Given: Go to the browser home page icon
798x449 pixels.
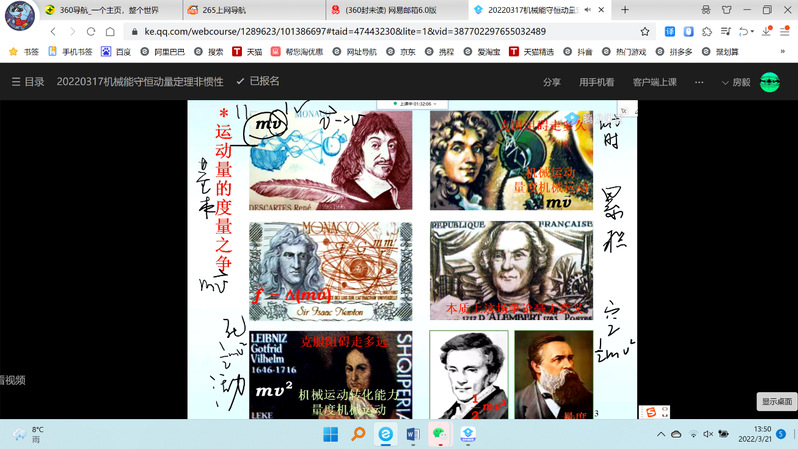Looking at the screenshot, I should (110, 31).
